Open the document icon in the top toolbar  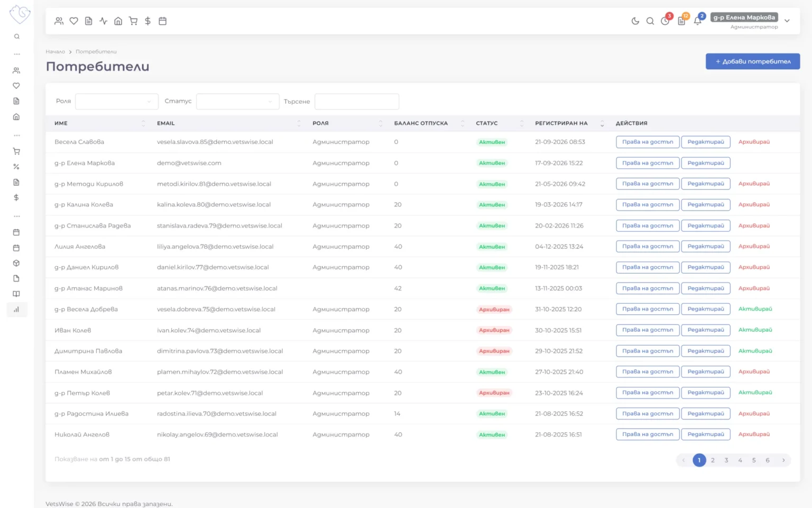click(89, 21)
